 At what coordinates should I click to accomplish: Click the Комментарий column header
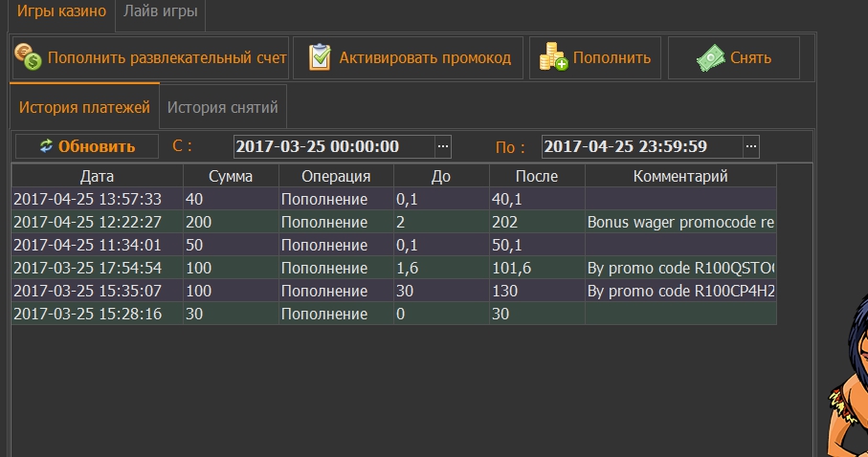[x=679, y=176]
